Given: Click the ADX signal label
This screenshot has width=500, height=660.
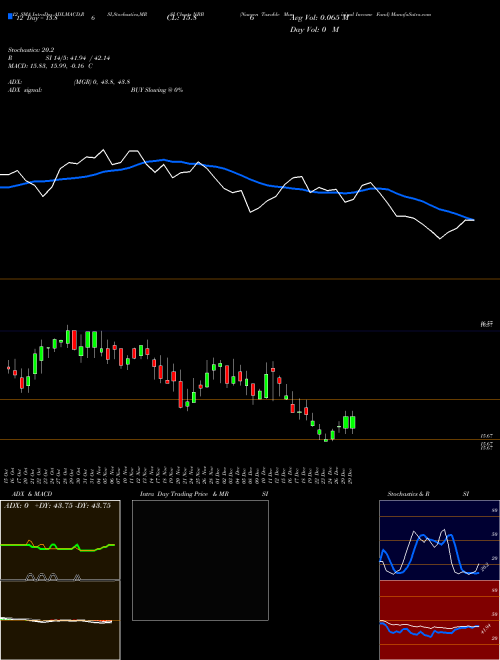Looking at the screenshot, I should point(25,90).
